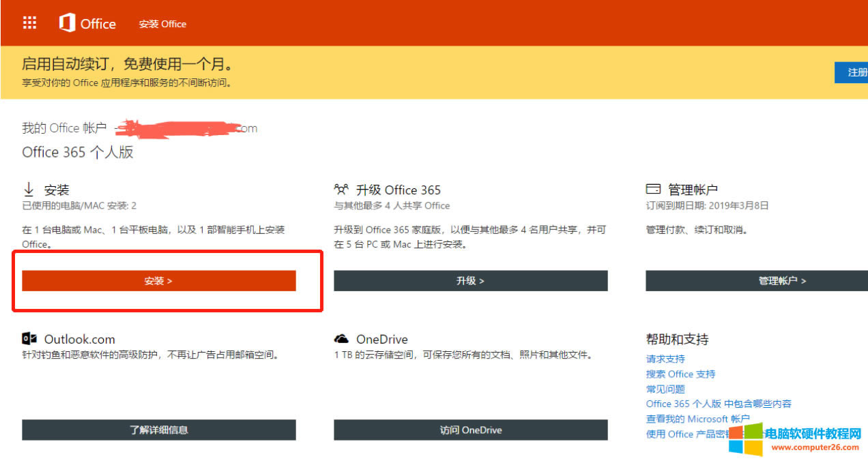Click the OneDrive cloud icon
This screenshot has height=461, width=868.
[341, 339]
